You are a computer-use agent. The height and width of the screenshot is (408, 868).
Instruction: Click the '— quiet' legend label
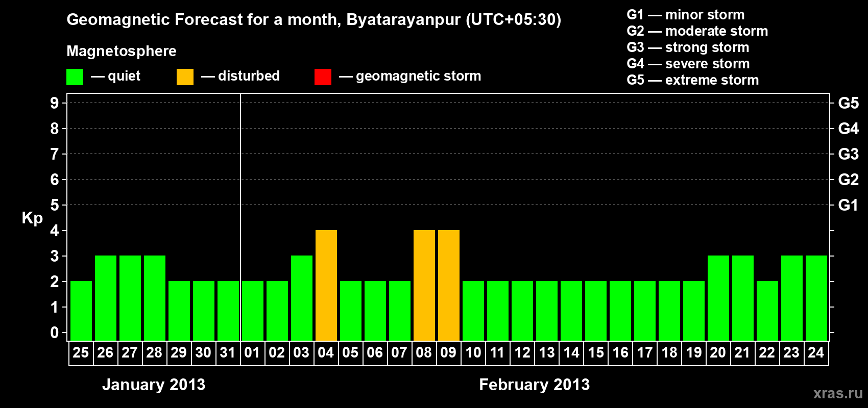pyautogui.click(x=115, y=76)
